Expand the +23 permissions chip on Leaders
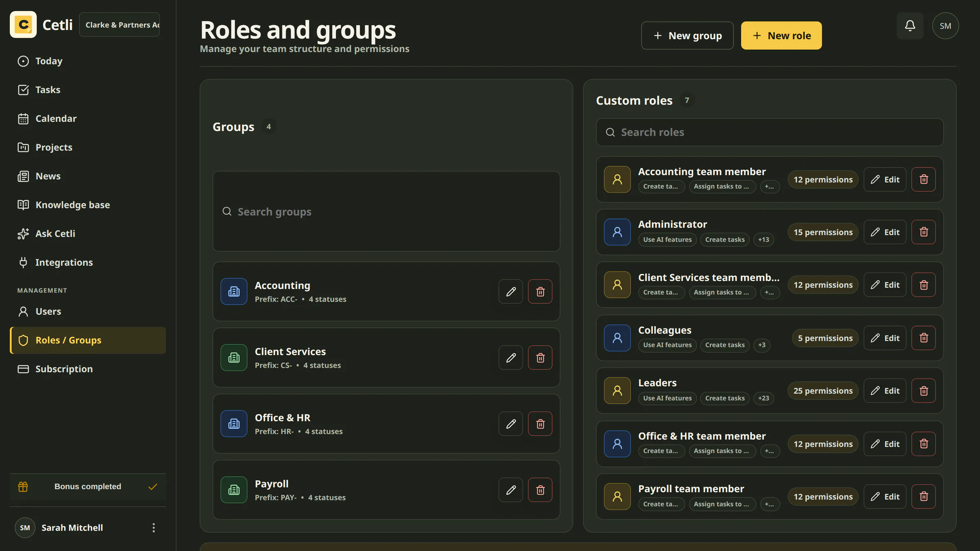980x551 pixels. [x=764, y=398]
